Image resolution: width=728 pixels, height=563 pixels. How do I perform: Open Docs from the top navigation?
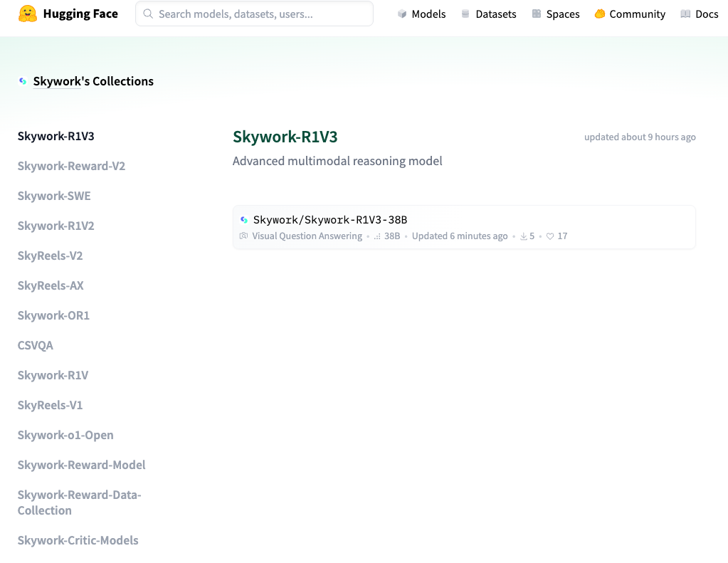click(x=699, y=14)
